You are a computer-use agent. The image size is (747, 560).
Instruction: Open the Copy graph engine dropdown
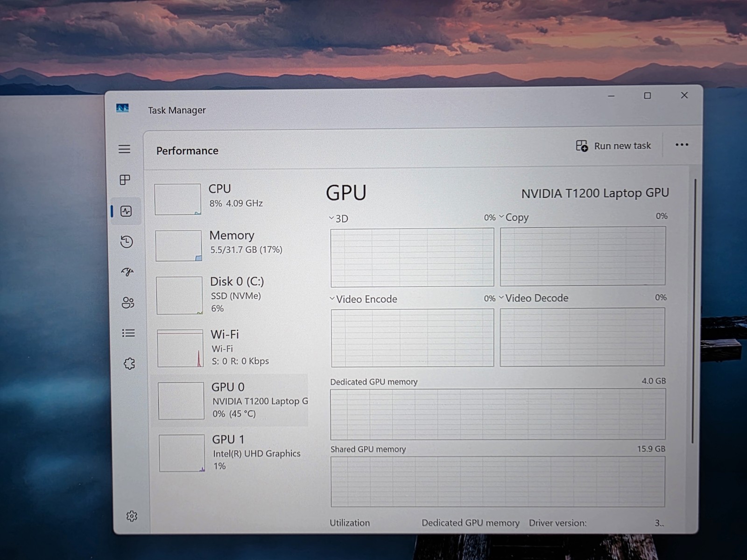(501, 217)
